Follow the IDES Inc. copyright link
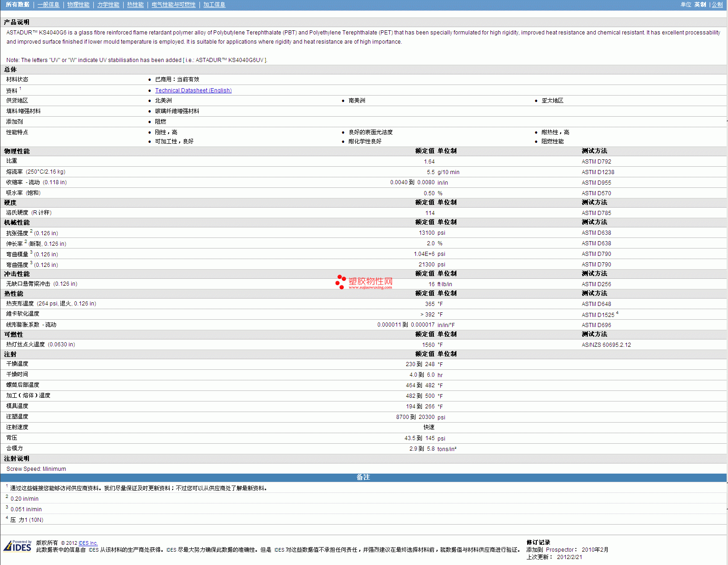The width and height of the screenshot is (728, 565). (x=88, y=543)
